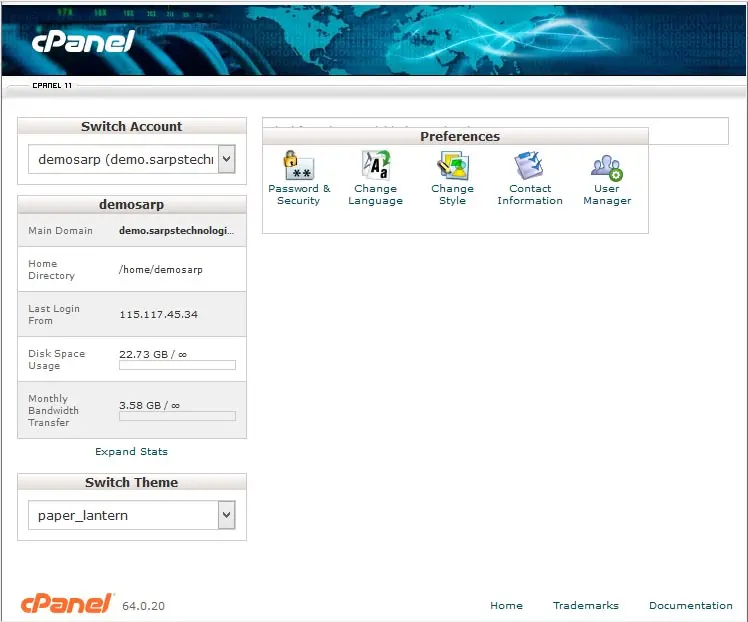
Task: Click the last login IP 115.117.45.34
Action: coord(158,314)
